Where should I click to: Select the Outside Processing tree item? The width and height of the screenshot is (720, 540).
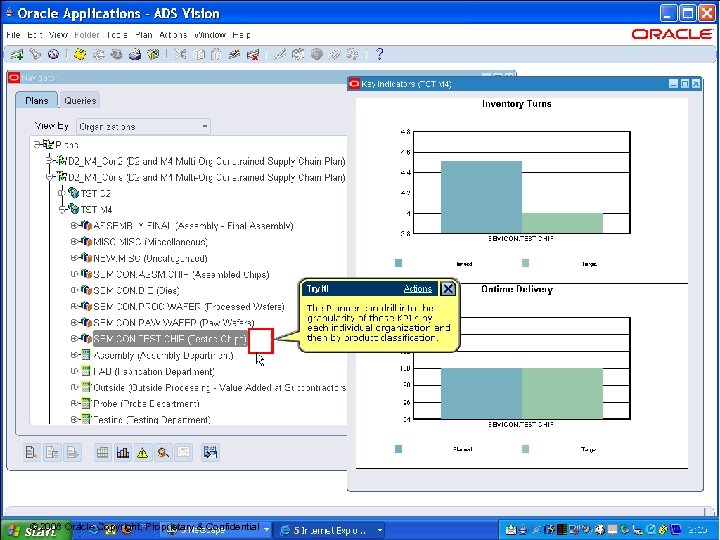click(219, 388)
